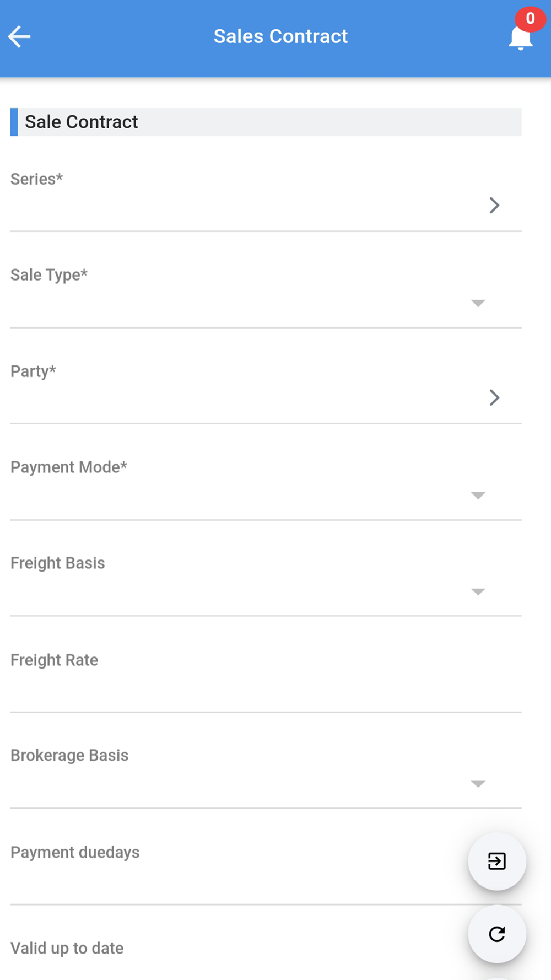Screen dimensions: 551x980
Task: Tap the red notification count badge
Action: 530,19
